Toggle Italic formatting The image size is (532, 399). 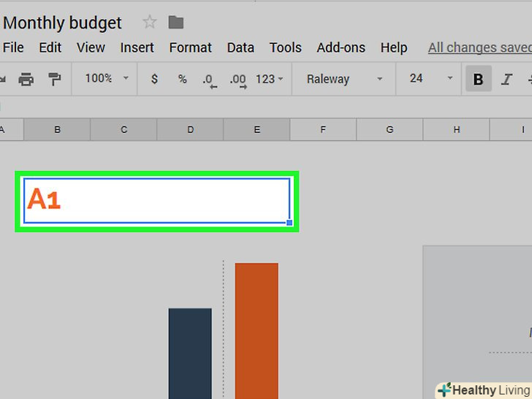506,80
